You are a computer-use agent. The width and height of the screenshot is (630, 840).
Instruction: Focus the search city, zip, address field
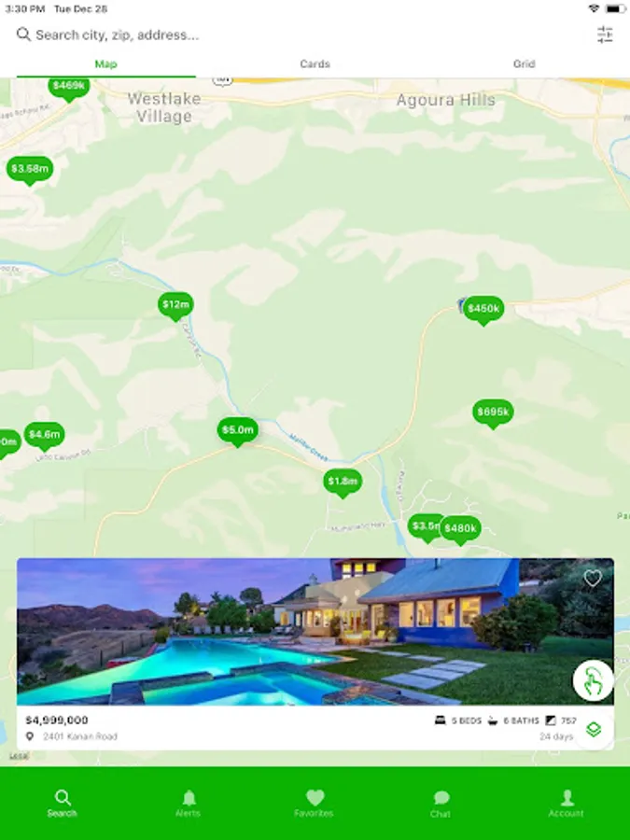click(x=300, y=35)
